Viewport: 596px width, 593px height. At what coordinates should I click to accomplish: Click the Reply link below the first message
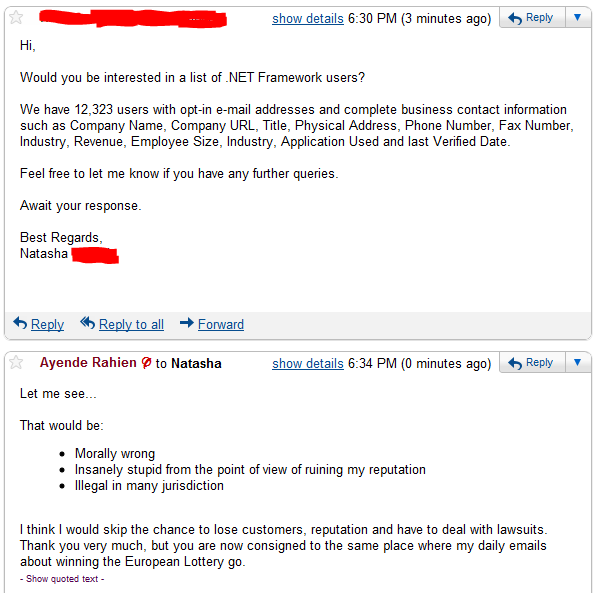[47, 324]
